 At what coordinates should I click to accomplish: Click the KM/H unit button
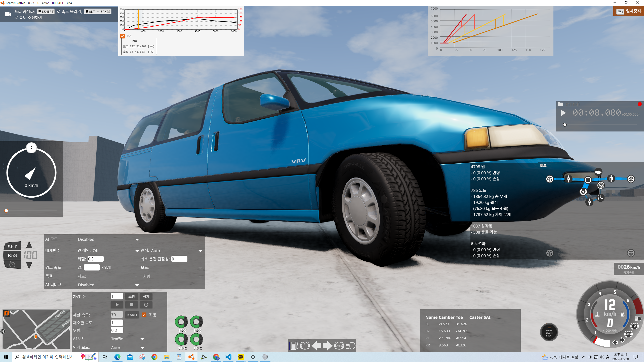click(x=132, y=315)
